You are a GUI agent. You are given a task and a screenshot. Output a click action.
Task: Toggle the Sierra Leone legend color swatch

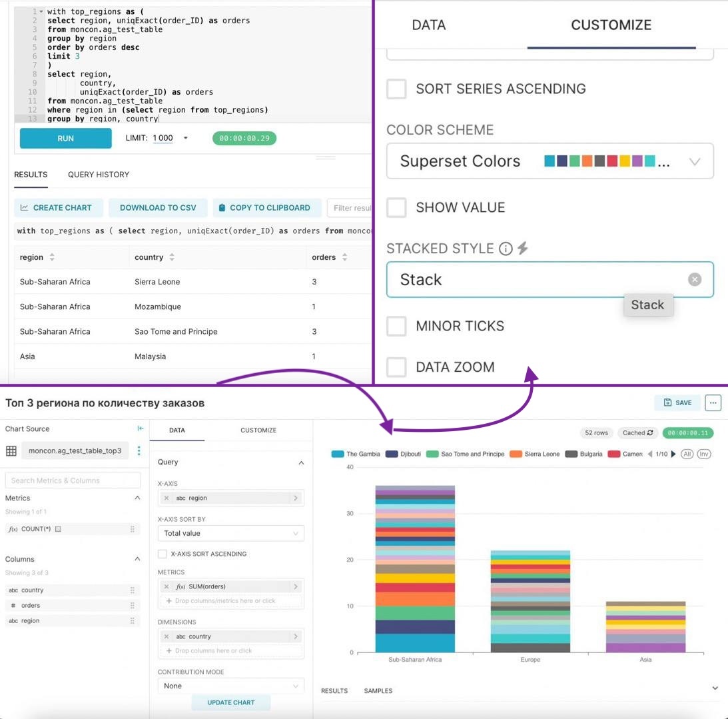tap(516, 454)
